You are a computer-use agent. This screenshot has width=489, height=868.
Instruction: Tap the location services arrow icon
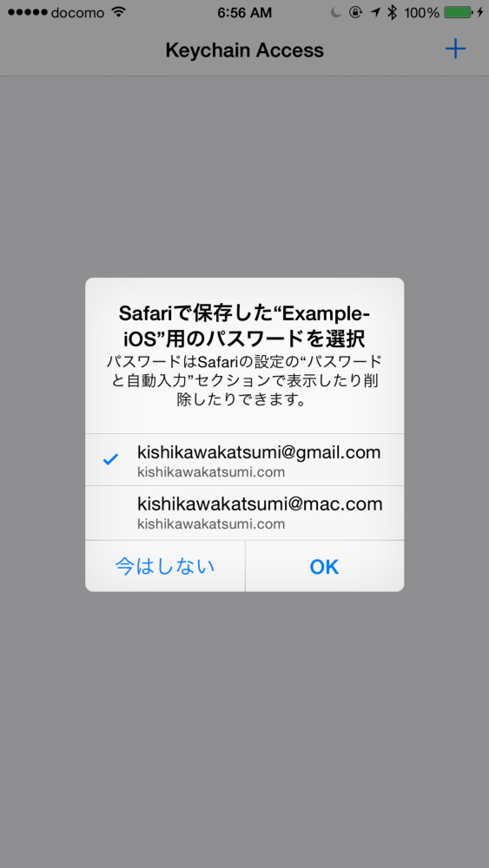coord(375,12)
